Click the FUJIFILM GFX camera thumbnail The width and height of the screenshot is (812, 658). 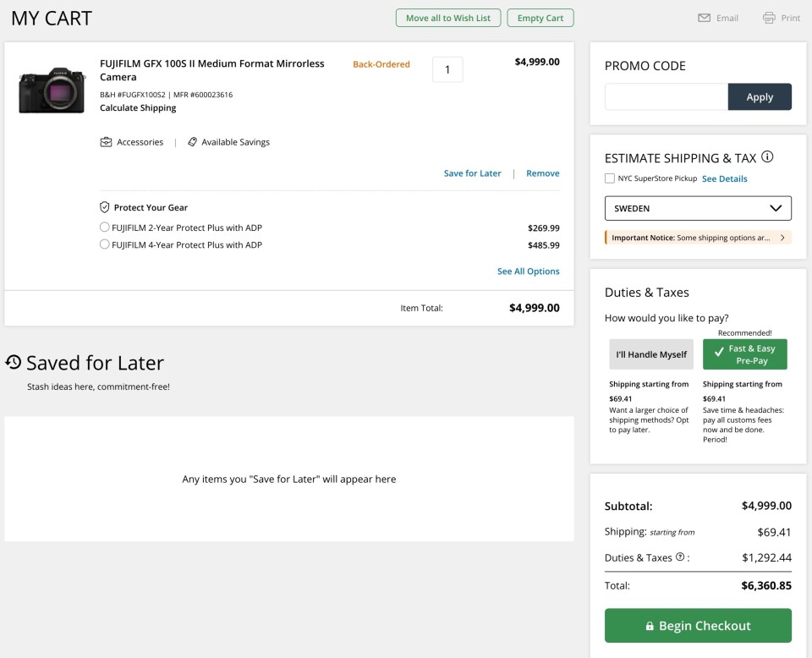click(52, 90)
